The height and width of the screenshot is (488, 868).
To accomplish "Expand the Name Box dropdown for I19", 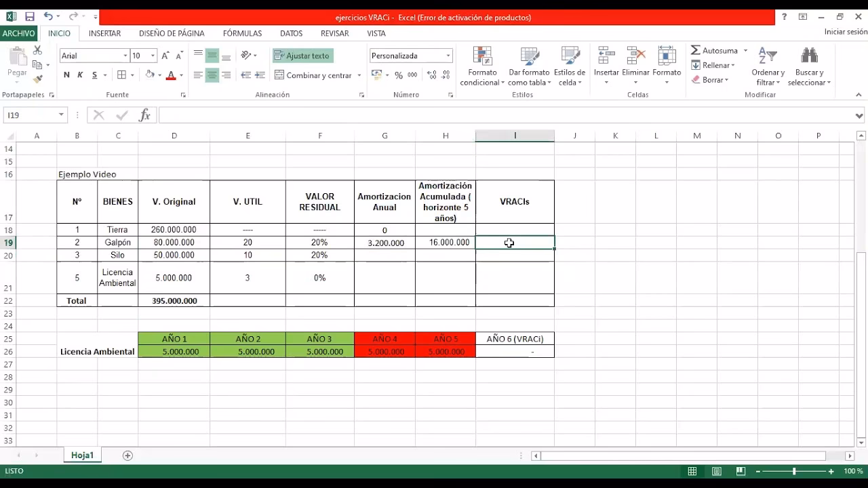I will coord(61,115).
